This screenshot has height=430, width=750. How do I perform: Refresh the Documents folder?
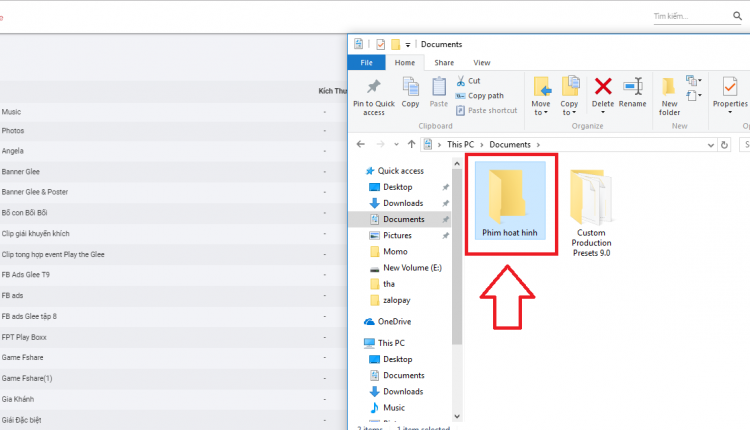click(x=724, y=145)
